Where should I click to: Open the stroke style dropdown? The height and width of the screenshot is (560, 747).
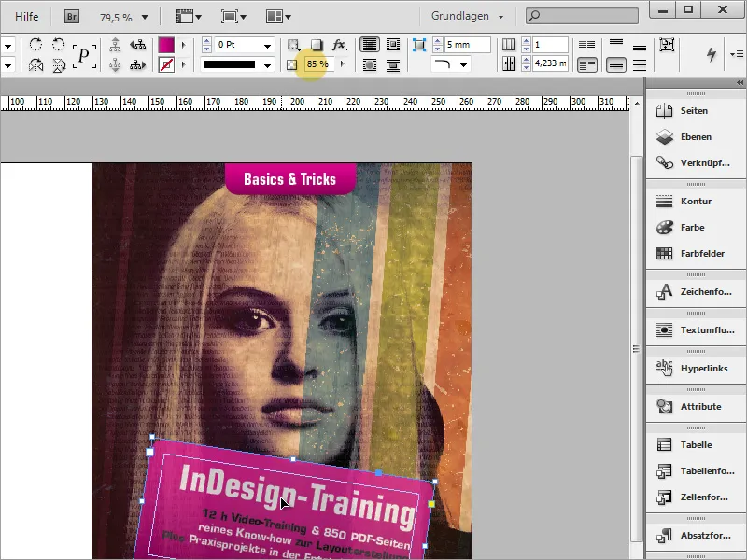pyautogui.click(x=268, y=64)
